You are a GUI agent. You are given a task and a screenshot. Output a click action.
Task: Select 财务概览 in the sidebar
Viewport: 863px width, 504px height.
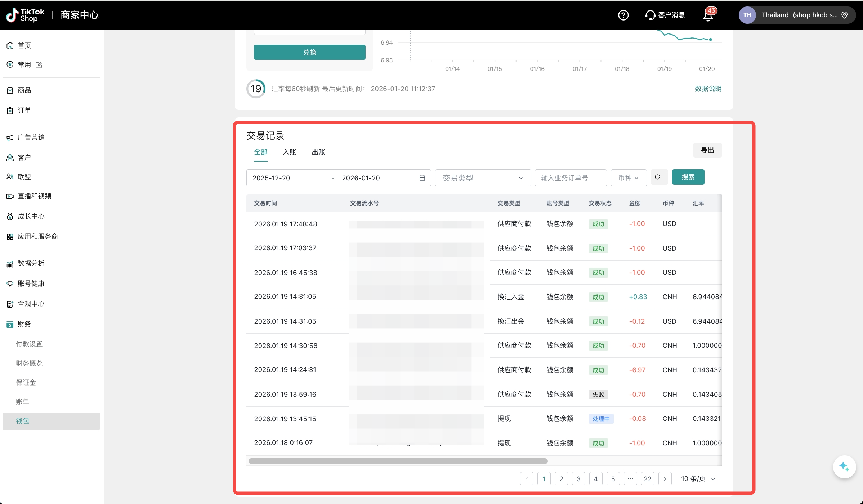[x=29, y=363]
